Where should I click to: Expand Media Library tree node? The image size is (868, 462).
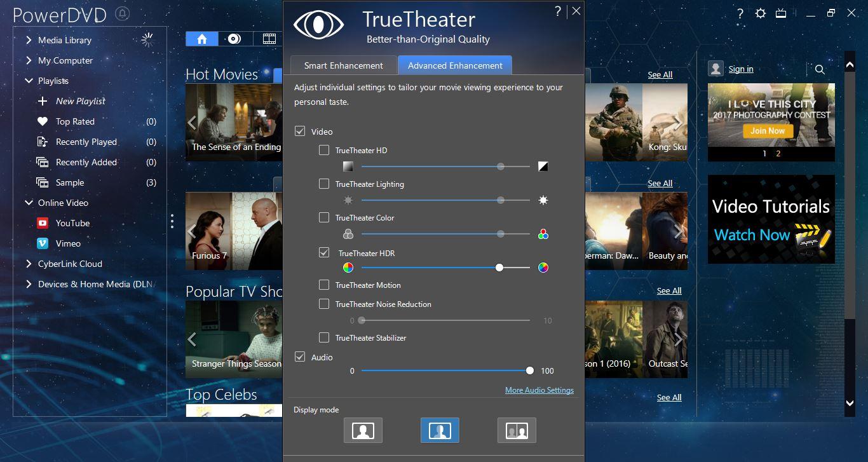coord(29,40)
